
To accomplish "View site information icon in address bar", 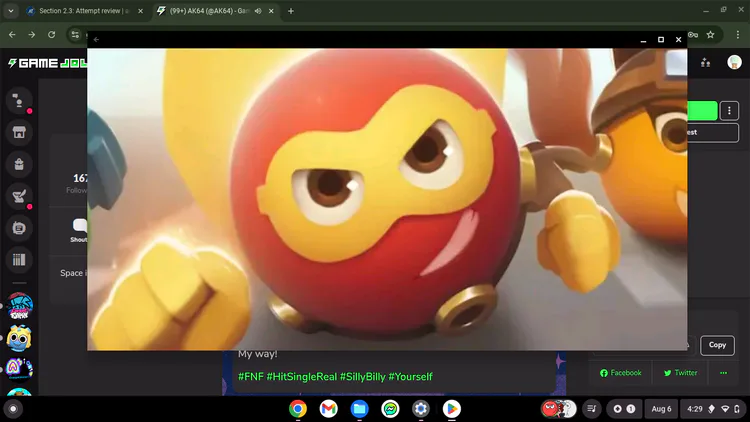I will click(75, 34).
